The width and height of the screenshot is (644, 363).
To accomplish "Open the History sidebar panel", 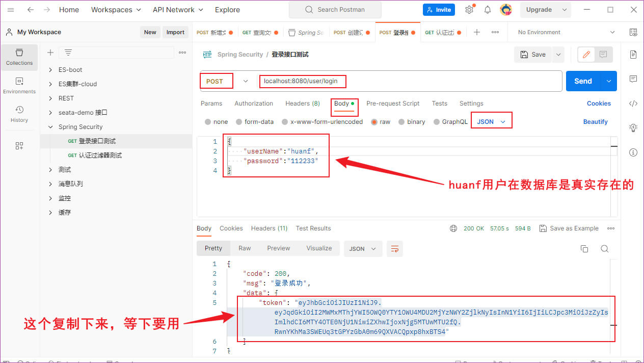I will (x=19, y=114).
